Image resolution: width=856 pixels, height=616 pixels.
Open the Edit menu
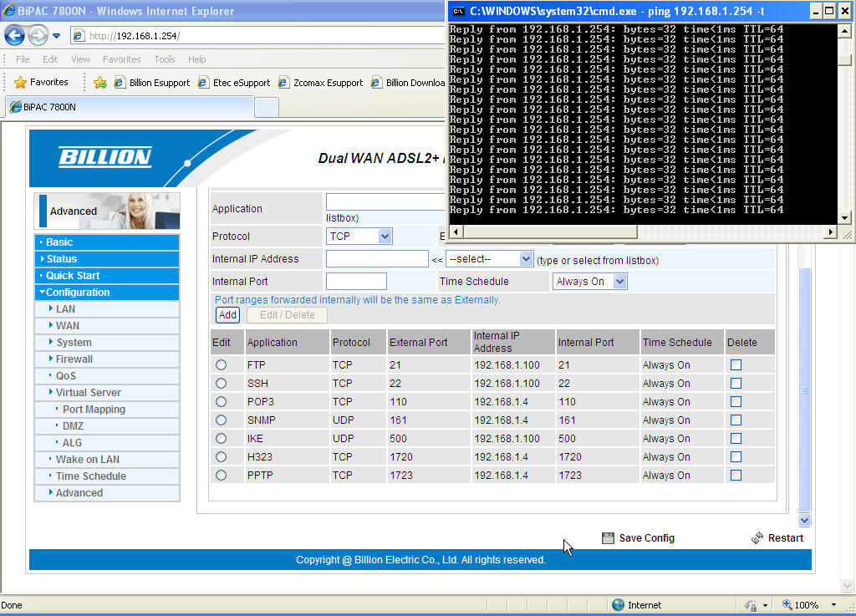click(50, 59)
